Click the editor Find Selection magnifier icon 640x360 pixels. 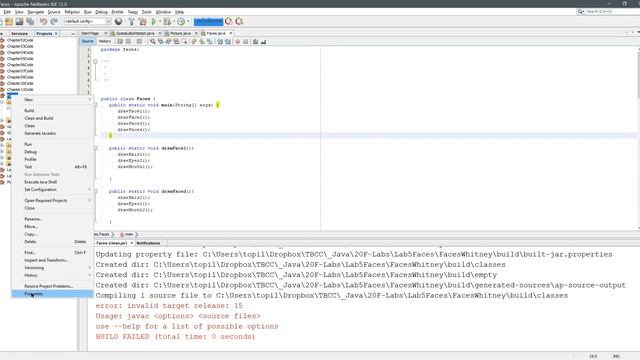coord(153,41)
